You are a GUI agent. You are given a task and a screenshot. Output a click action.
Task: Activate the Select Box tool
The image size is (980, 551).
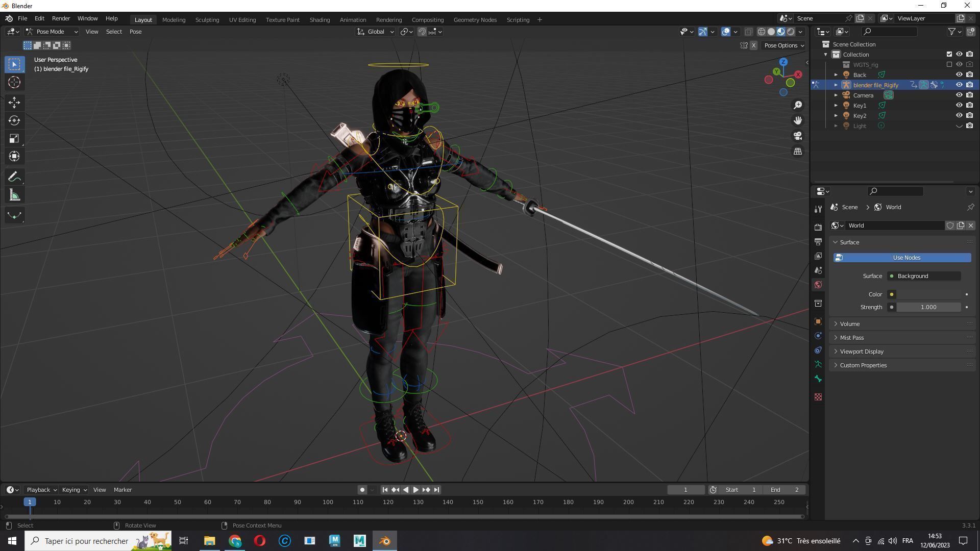[14, 64]
